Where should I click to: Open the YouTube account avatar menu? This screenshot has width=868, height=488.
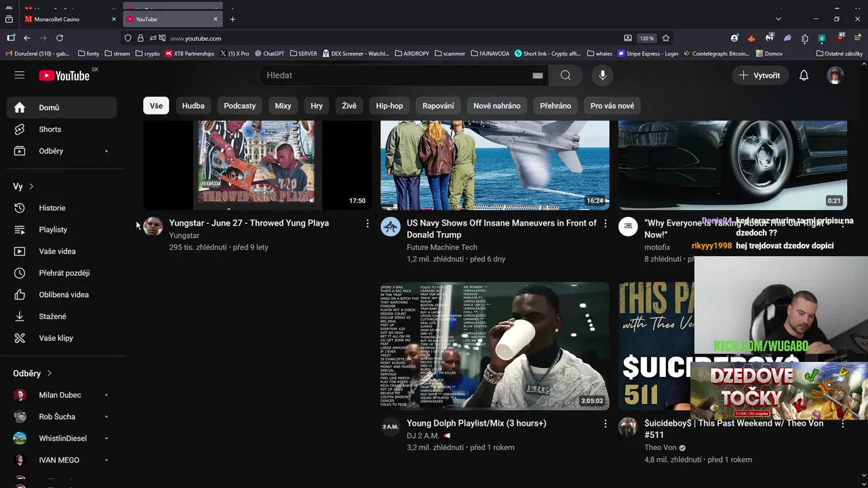835,75
